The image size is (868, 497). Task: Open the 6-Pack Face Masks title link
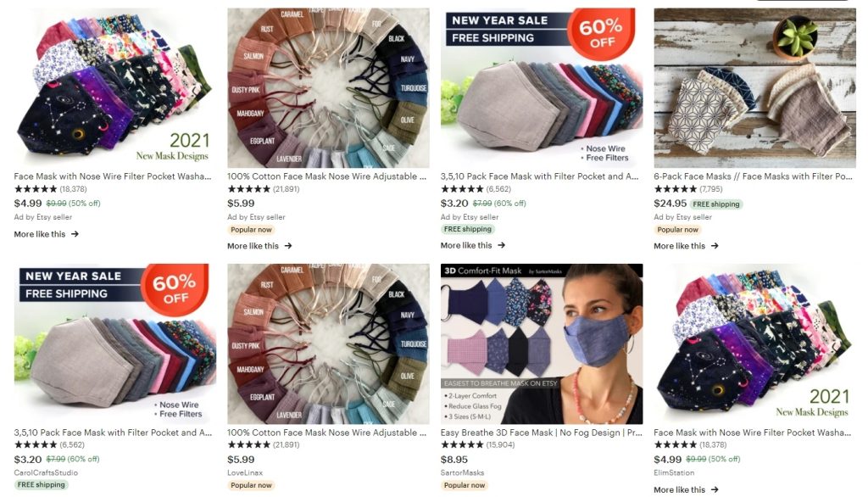tap(753, 176)
